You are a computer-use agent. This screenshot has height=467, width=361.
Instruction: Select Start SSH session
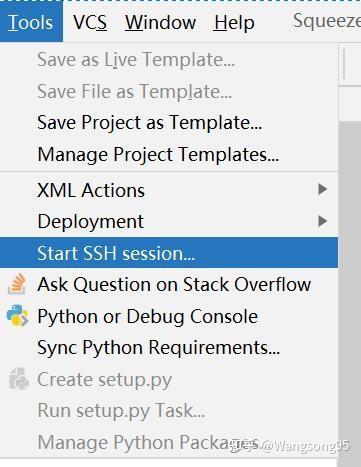[x=169, y=253]
